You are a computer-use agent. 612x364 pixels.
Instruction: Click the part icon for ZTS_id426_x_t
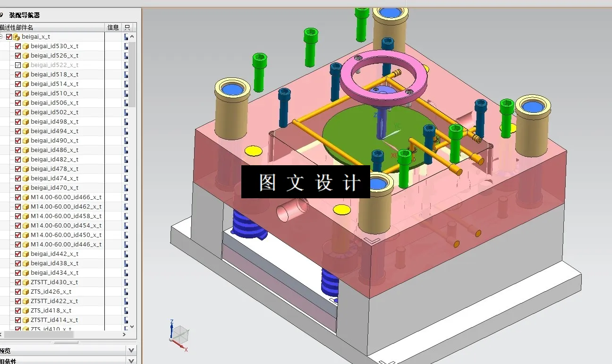[x=26, y=291]
